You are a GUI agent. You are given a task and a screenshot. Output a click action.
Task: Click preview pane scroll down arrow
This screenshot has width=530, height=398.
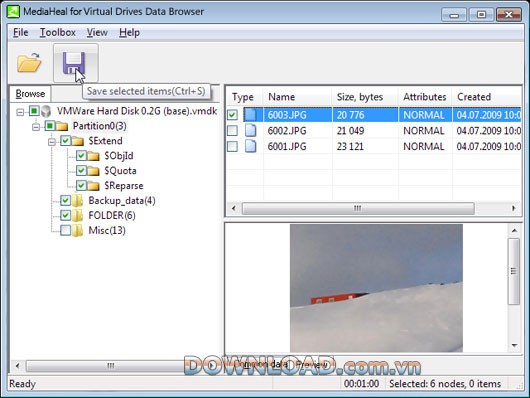[x=514, y=345]
